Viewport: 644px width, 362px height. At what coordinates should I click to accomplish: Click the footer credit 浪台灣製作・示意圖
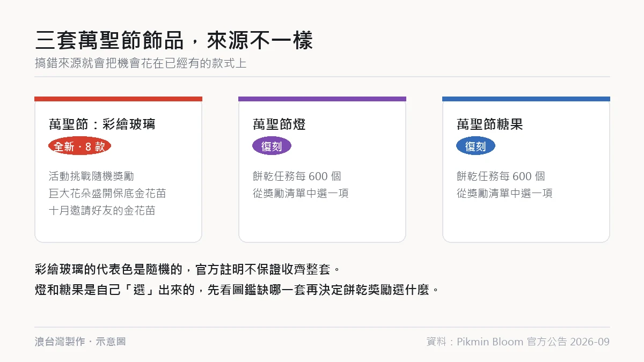[x=80, y=342]
